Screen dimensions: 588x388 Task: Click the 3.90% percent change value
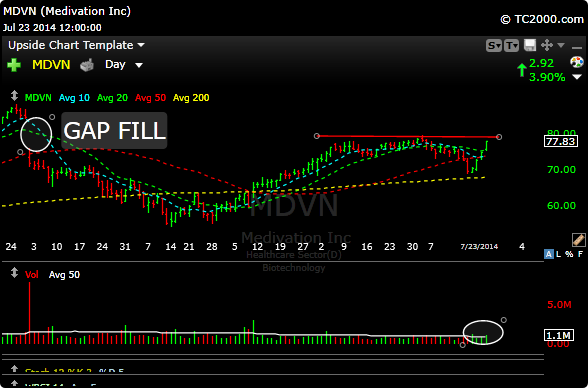point(547,77)
